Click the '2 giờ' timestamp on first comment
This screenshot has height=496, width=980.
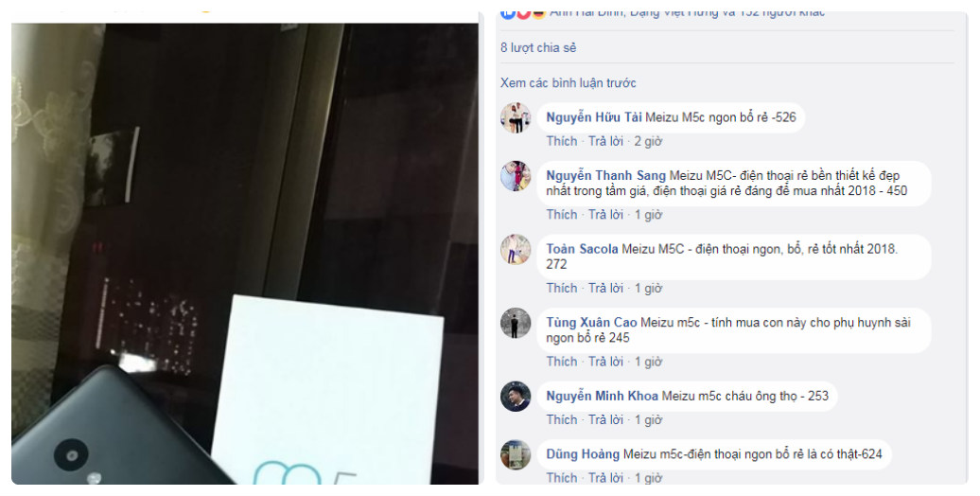648,141
